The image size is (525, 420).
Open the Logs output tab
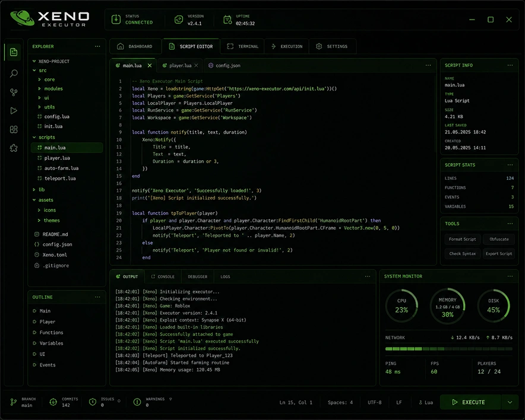point(225,276)
